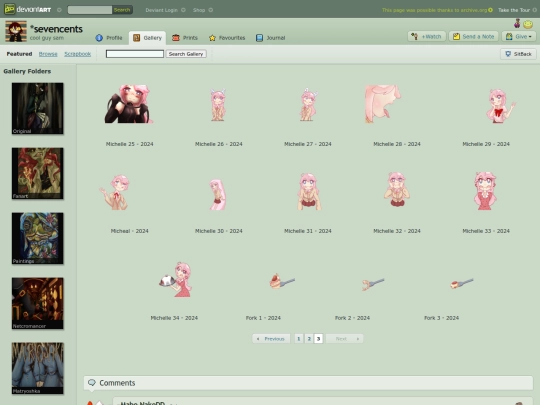Focus the top site search field
The width and height of the screenshot is (540, 405).
pos(90,10)
